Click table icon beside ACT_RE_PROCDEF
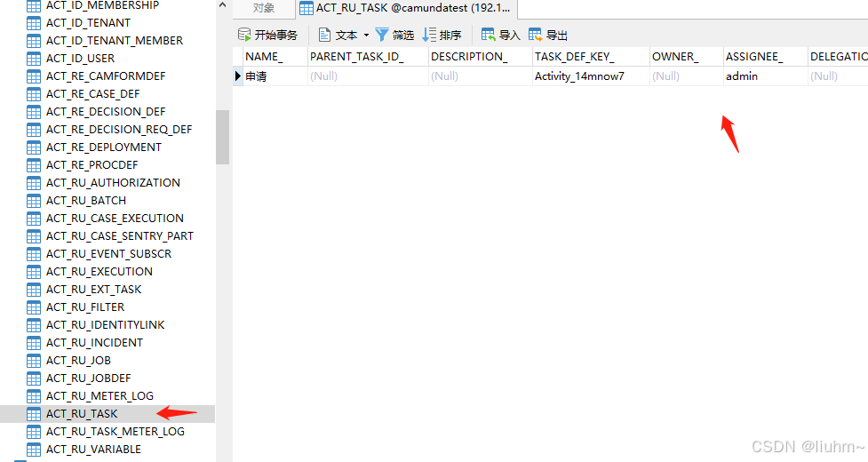 pos(34,165)
